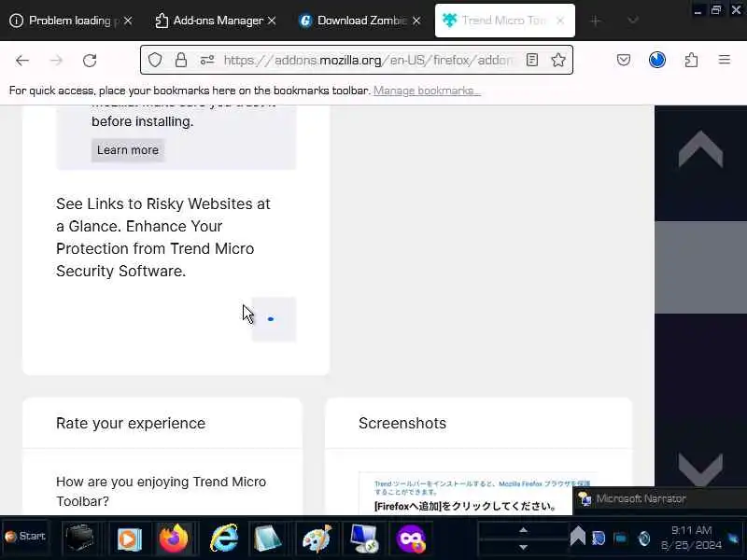Close the Add-ons Manager tab
747x560 pixels.
coord(272,21)
